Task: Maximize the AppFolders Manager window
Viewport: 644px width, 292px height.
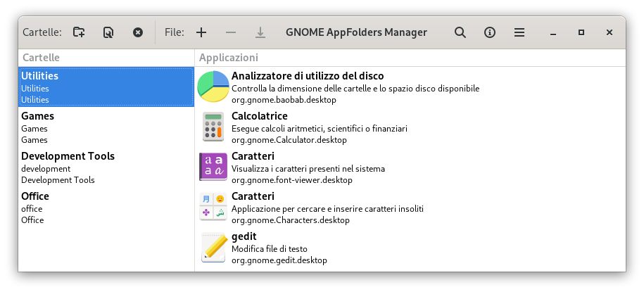Action: (581, 32)
